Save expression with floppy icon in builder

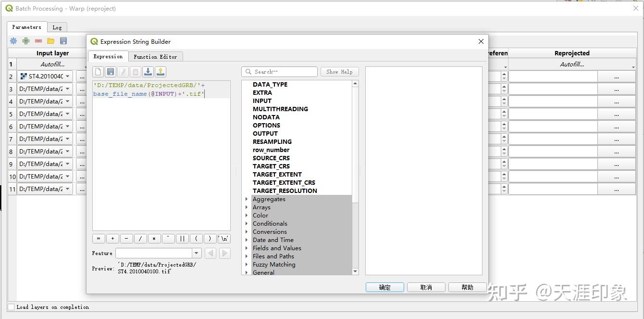[x=111, y=72]
